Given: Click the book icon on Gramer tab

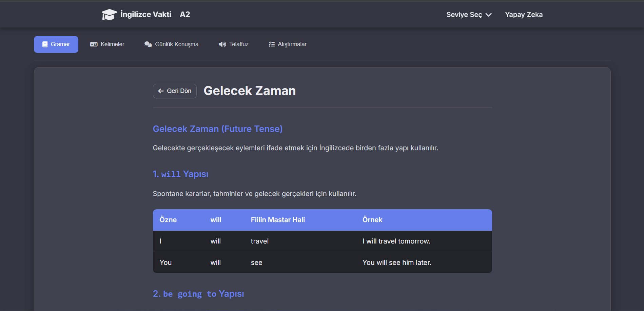Looking at the screenshot, I should pyautogui.click(x=45, y=44).
